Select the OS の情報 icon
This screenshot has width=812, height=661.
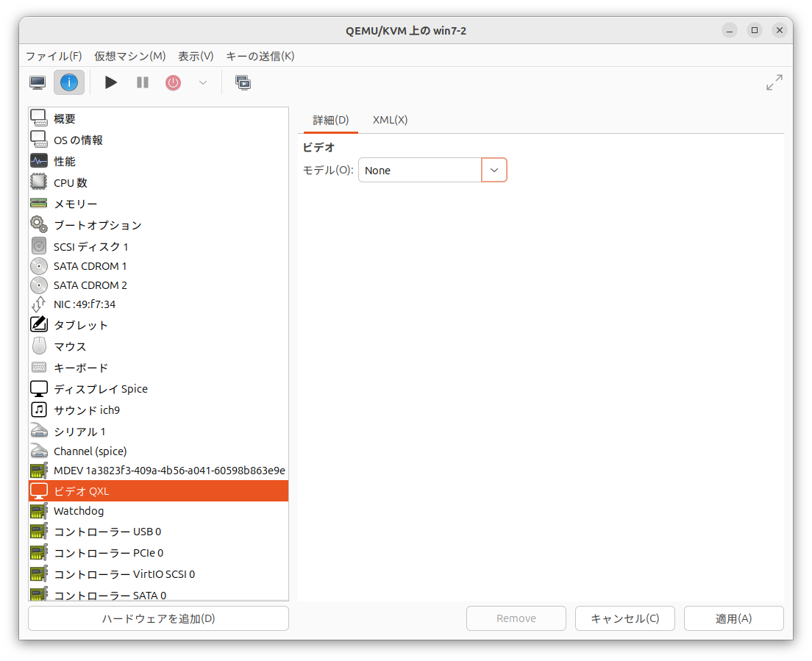[x=39, y=140]
